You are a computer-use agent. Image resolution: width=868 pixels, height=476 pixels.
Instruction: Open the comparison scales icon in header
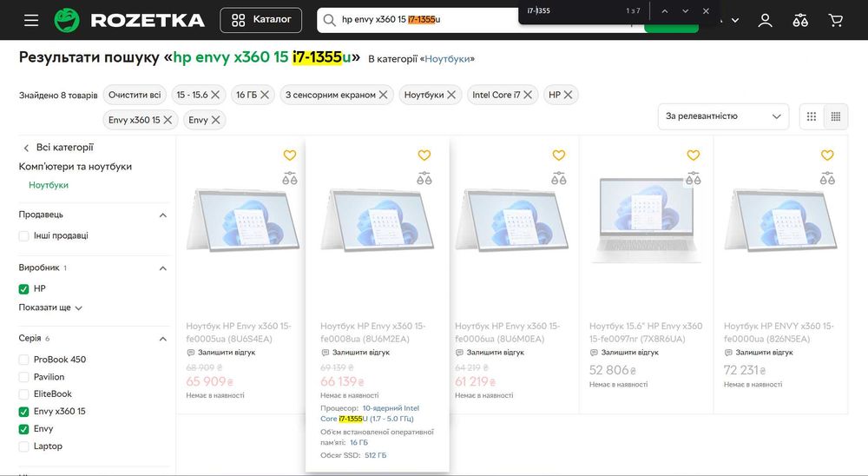(x=800, y=21)
